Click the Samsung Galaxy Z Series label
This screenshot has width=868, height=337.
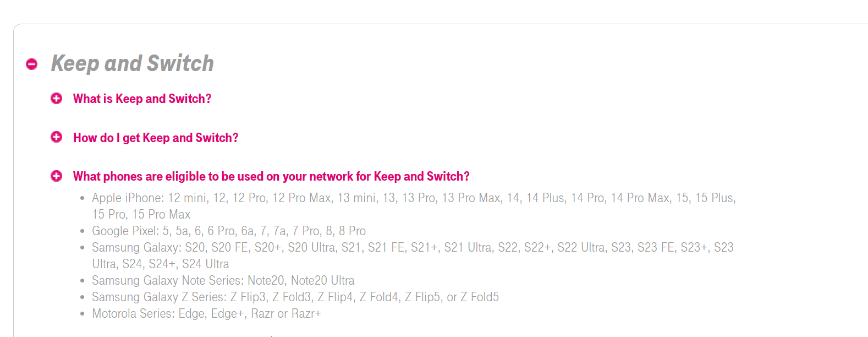pyautogui.click(x=159, y=297)
